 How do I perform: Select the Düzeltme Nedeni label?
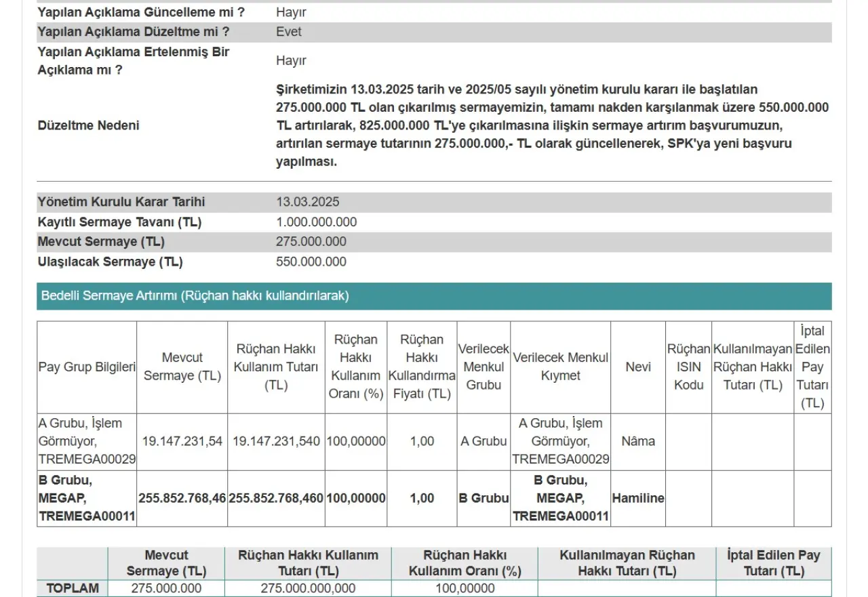click(89, 125)
